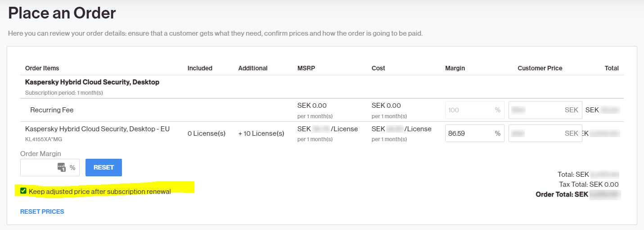Click the Recurring Fee row label

[52, 110]
